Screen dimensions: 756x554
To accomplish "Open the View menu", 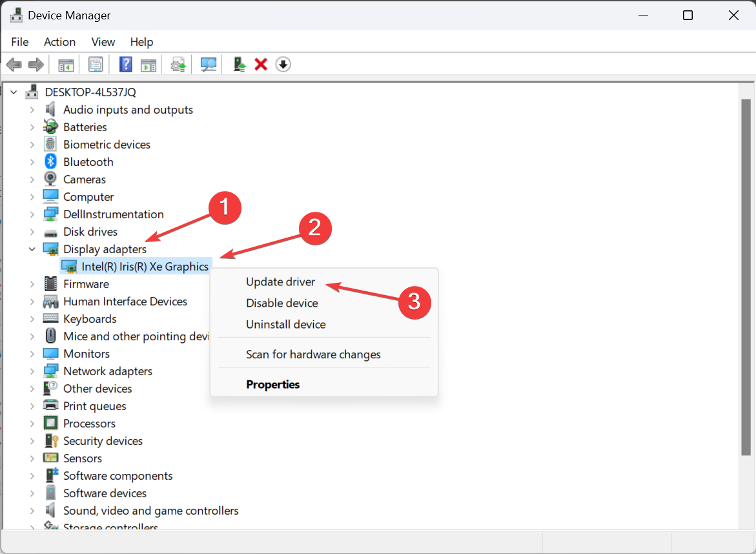I will coord(103,42).
